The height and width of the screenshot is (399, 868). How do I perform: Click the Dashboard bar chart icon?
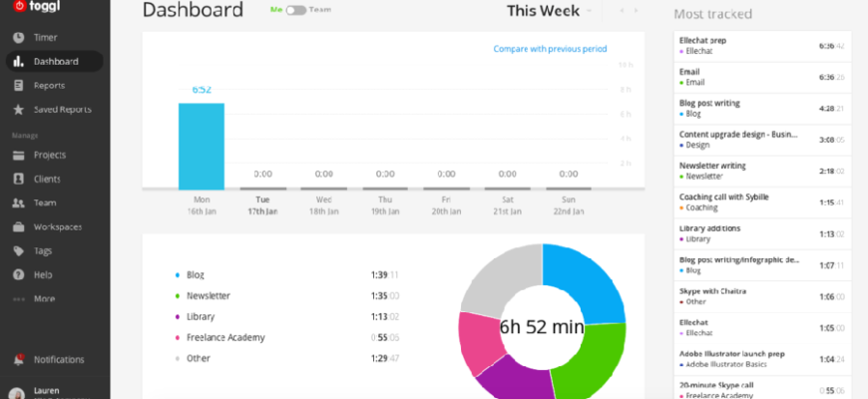[19, 62]
